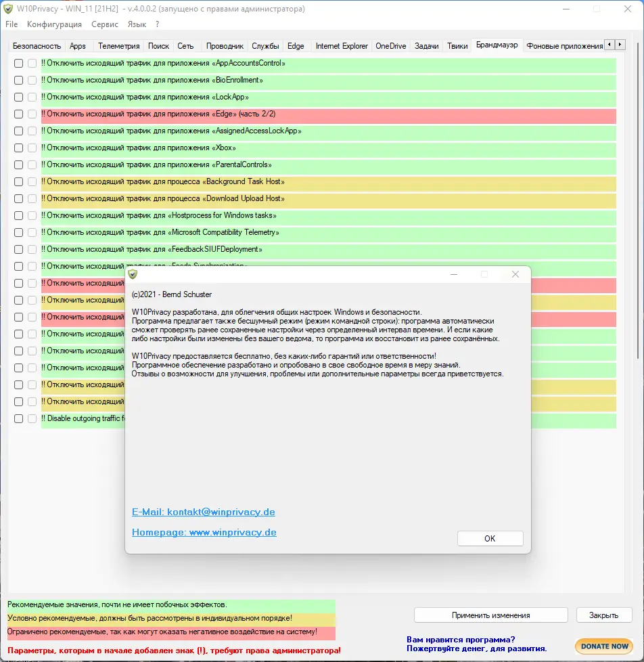Switch to the 'Телеметрия' tab
This screenshot has width=644, height=662.
point(118,46)
